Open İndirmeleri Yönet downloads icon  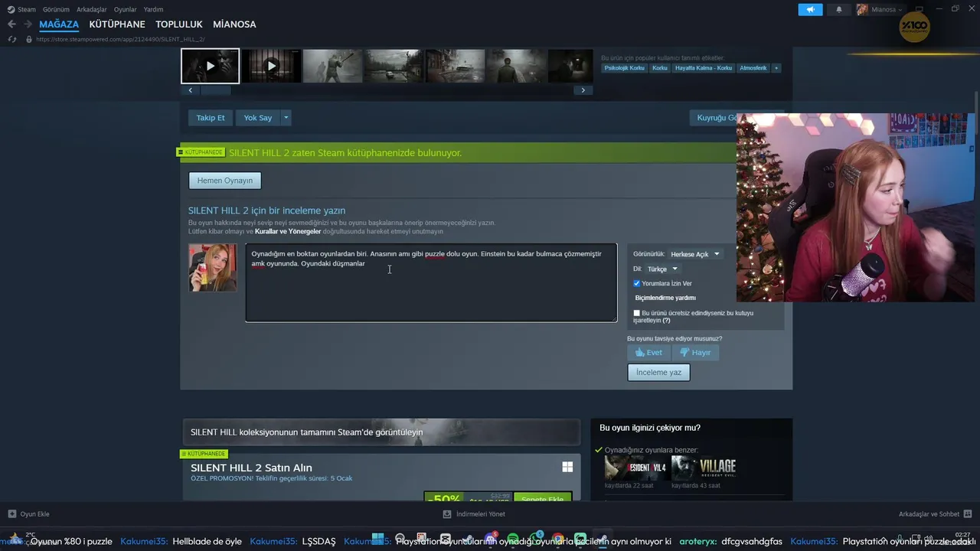(x=447, y=514)
